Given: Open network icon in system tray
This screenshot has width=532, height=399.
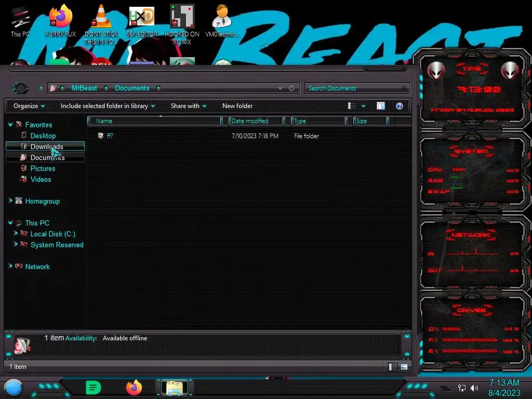Looking at the screenshot, I should click(x=461, y=388).
